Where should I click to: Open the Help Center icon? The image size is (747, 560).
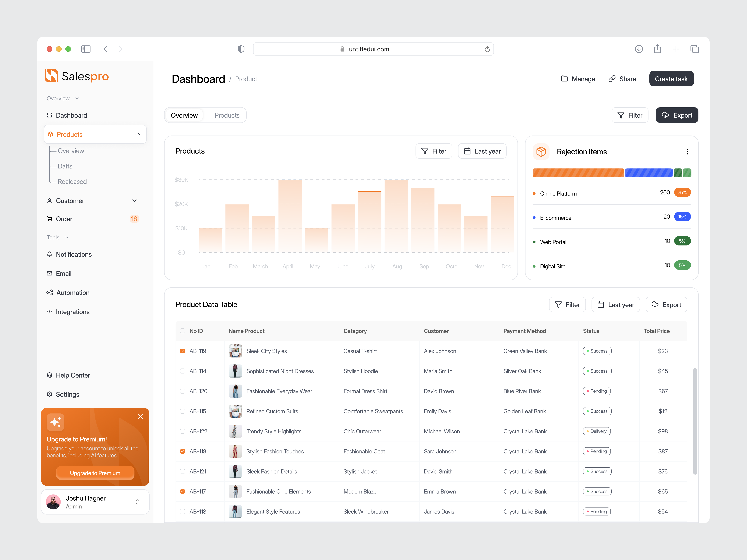(x=50, y=375)
